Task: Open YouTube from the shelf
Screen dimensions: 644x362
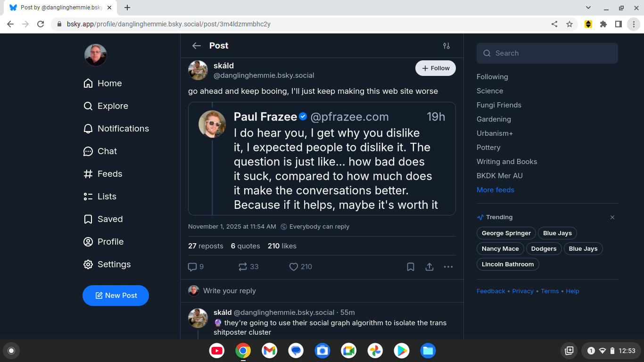Action: coord(217,351)
